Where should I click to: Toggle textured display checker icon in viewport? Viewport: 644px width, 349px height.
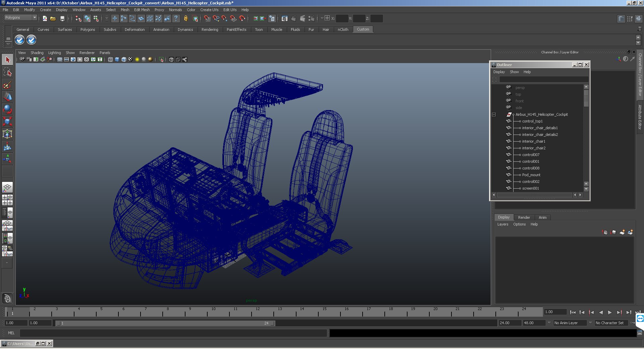tap(130, 59)
